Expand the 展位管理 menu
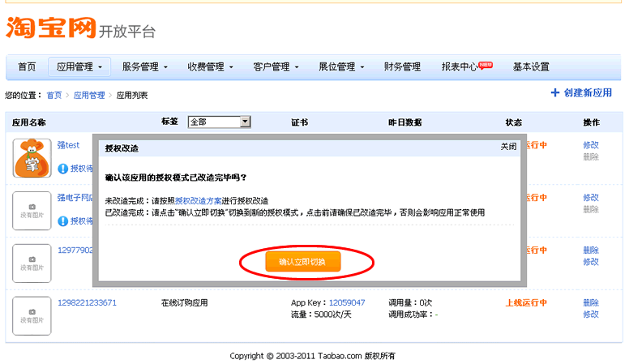 (x=341, y=66)
